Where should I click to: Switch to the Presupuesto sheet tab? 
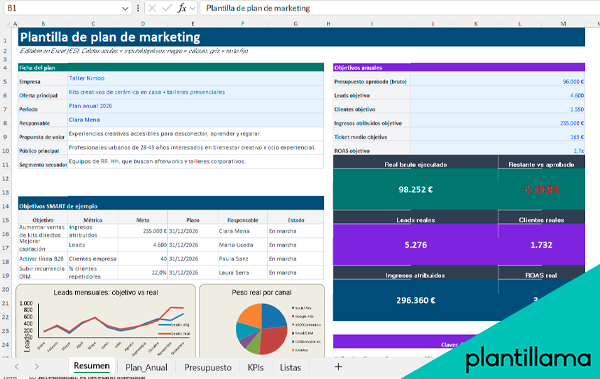(208, 367)
